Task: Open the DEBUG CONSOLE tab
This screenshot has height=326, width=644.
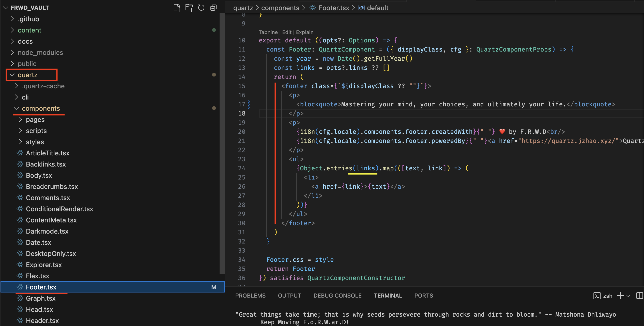Action: click(337, 296)
